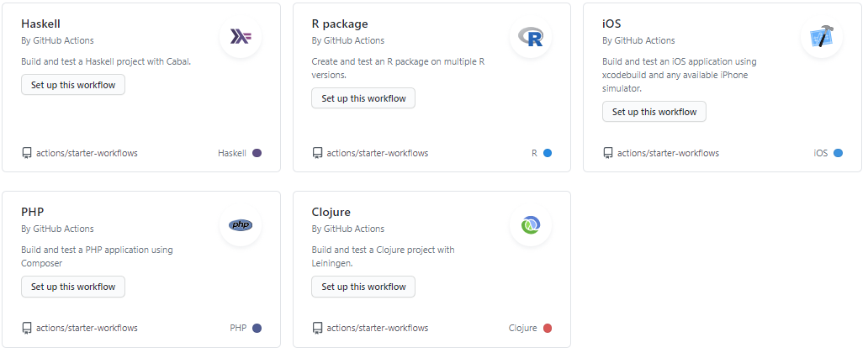Set up the Clojure workflow

(x=363, y=287)
